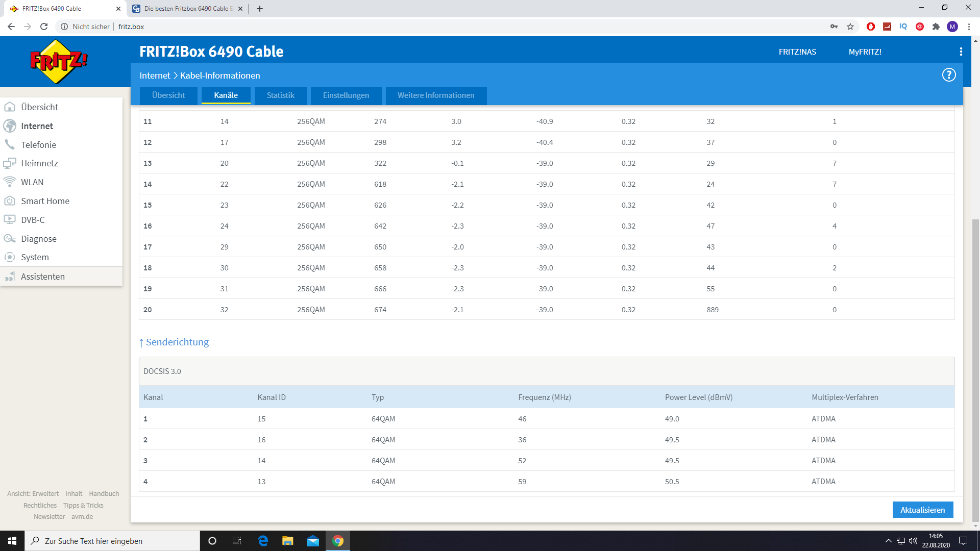This screenshot has height=551, width=980.
Task: Open the MyFRITZ! link
Action: pos(865,52)
